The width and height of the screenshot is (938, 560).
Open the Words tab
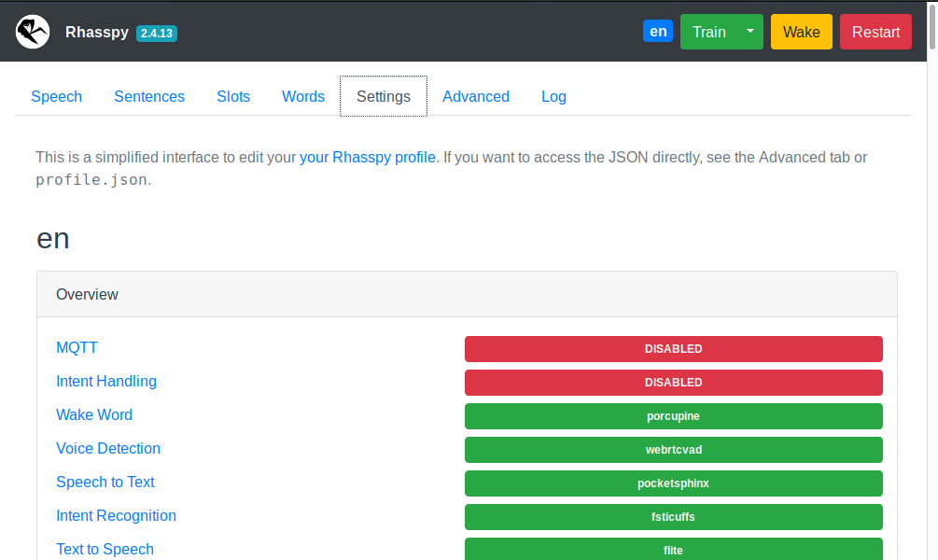click(x=303, y=96)
